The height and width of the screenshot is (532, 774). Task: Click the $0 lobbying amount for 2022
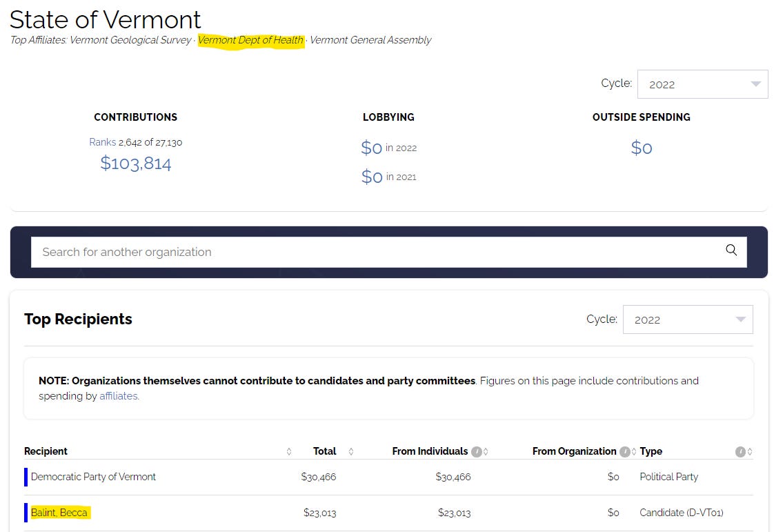[372, 148]
